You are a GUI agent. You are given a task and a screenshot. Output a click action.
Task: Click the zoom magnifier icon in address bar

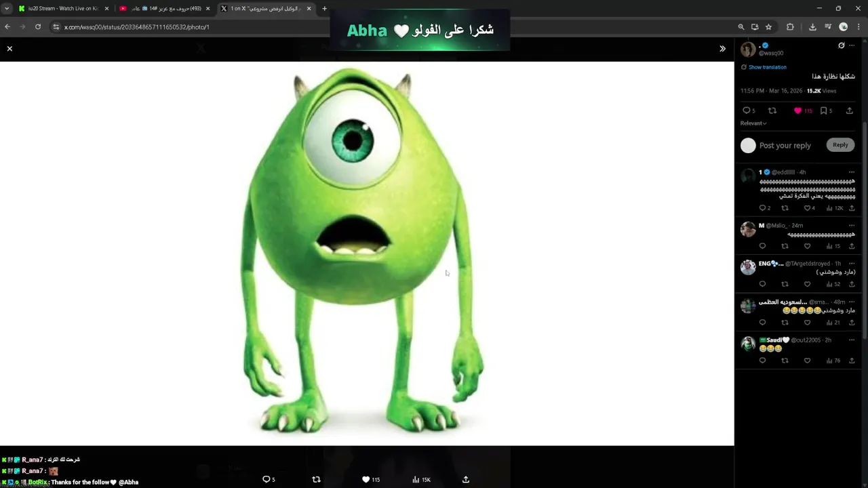[741, 26]
